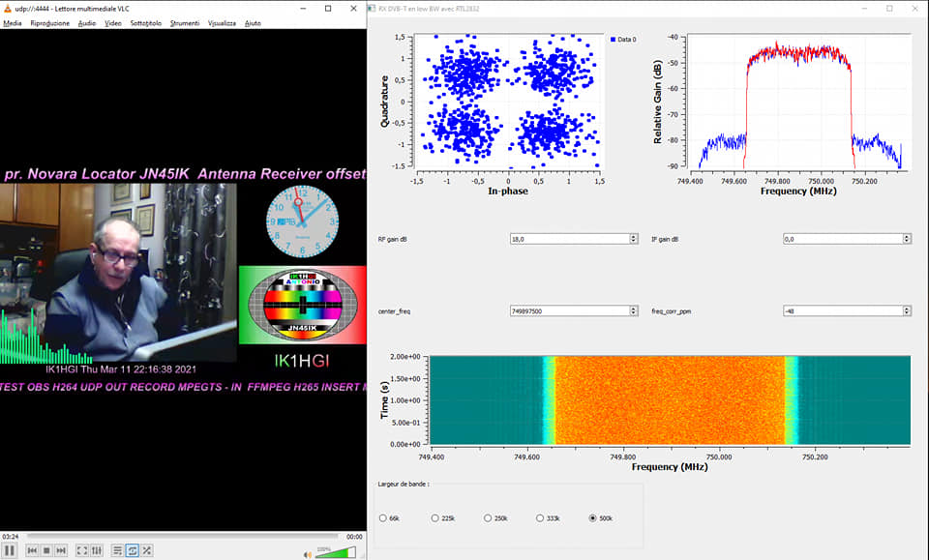Skip to next media item
929x560 pixels.
(61, 550)
